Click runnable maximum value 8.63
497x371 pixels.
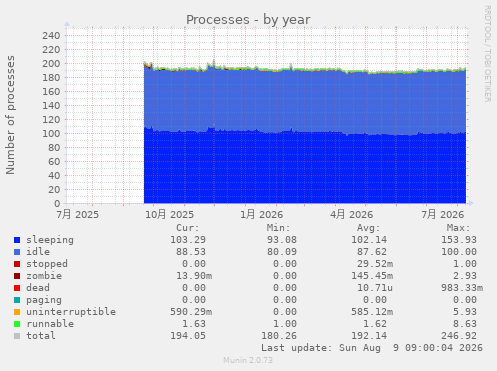[465, 324]
